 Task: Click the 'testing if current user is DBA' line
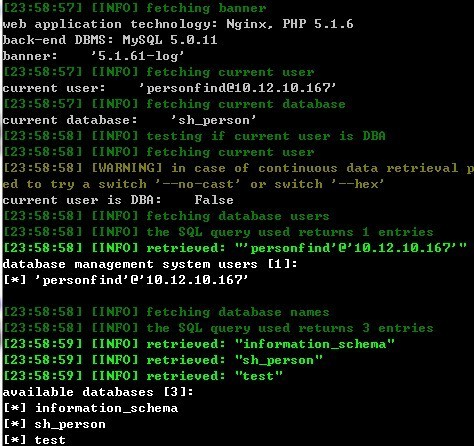(194, 136)
